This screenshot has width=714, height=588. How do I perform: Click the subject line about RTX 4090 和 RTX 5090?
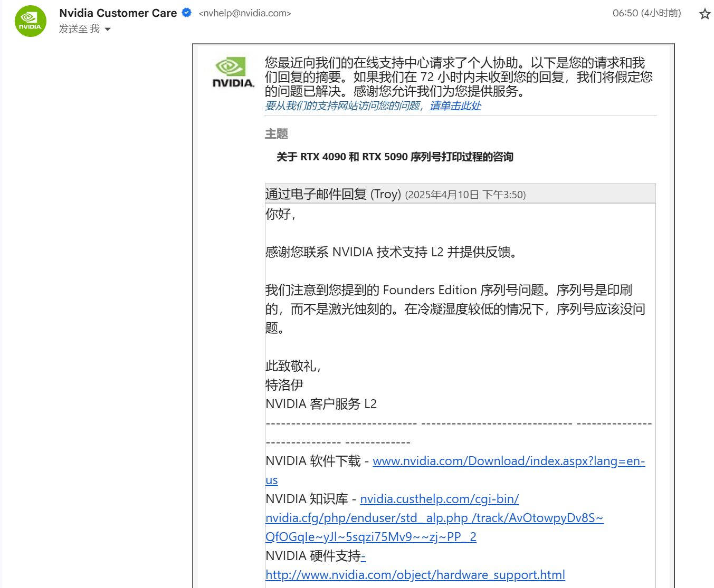click(395, 157)
